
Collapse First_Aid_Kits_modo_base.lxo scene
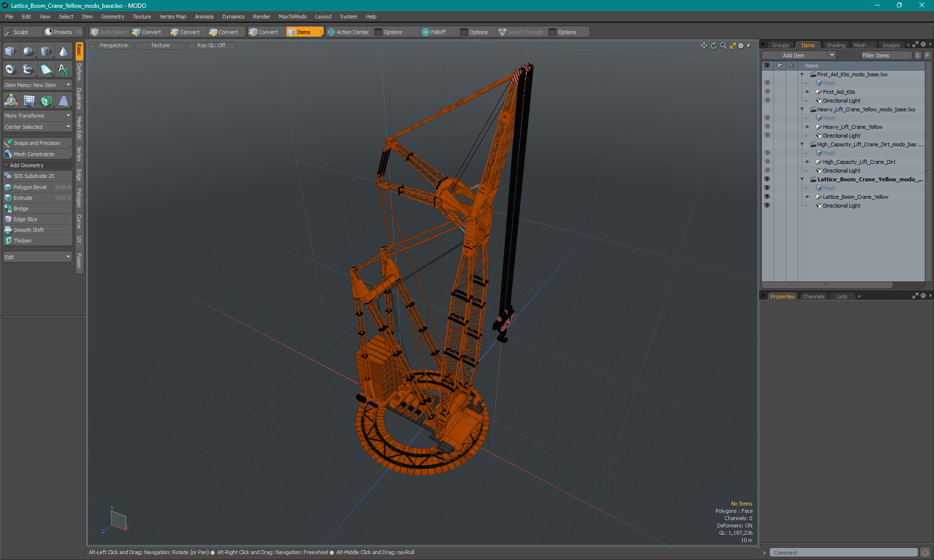[x=802, y=74]
